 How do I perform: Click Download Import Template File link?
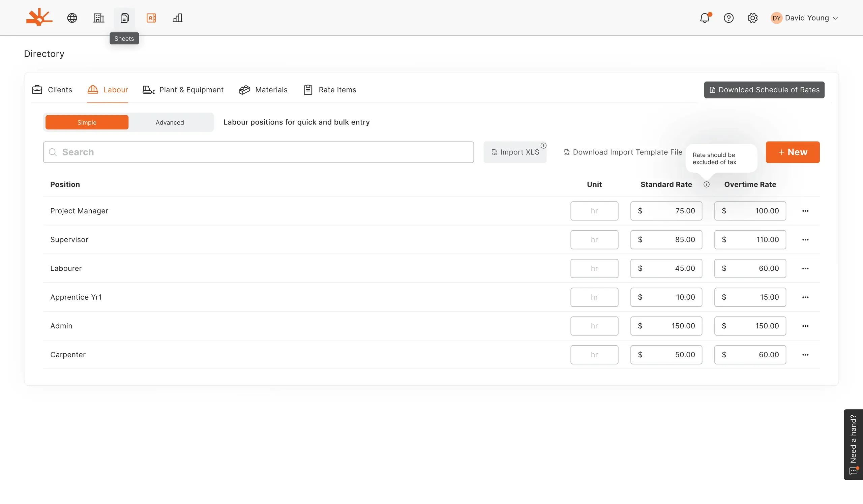coord(623,152)
